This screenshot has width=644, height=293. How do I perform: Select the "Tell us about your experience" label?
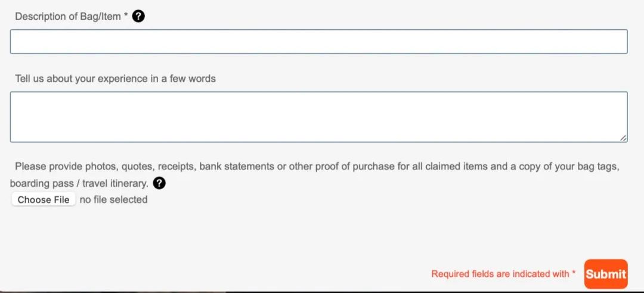click(115, 79)
